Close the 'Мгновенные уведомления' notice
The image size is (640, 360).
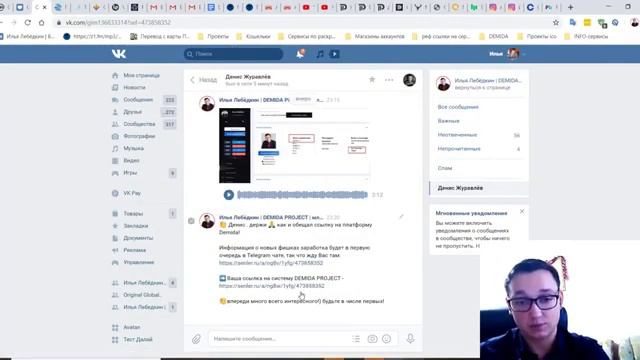coord(522,211)
